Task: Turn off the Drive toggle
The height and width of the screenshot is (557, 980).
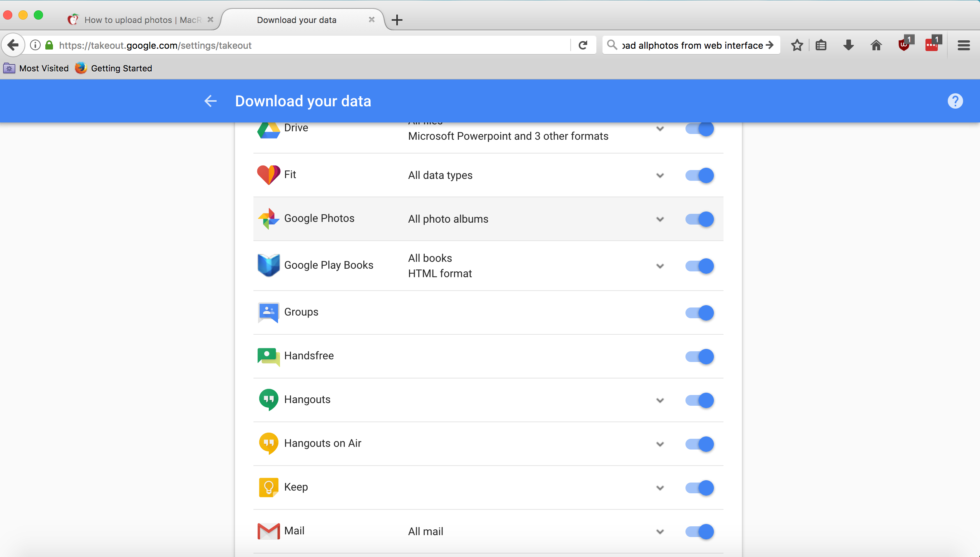Action: pyautogui.click(x=700, y=129)
